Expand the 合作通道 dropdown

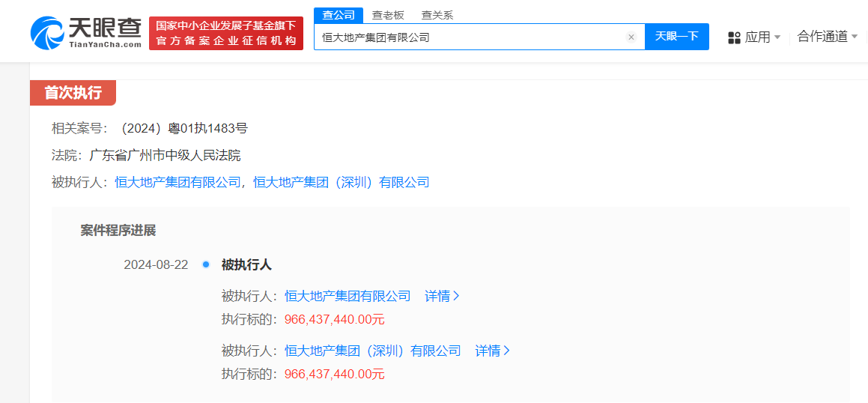[828, 37]
